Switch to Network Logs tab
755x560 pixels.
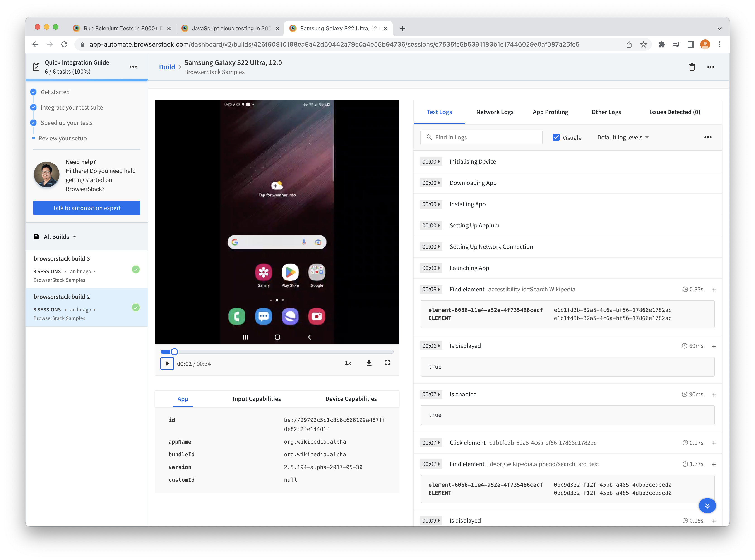coord(495,112)
